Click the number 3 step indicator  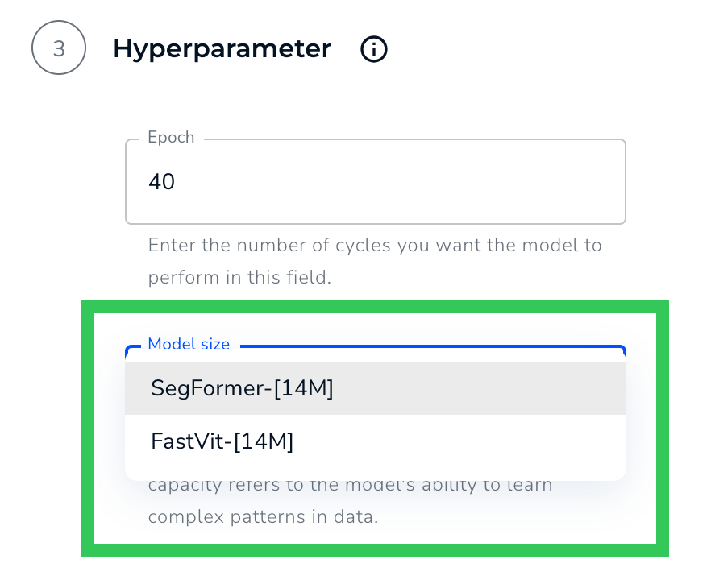(x=59, y=49)
